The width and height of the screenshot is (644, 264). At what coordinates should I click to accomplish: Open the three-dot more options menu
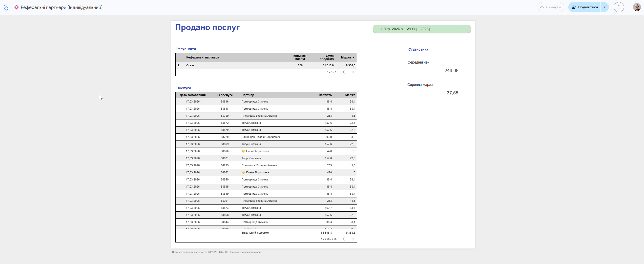pos(619,7)
